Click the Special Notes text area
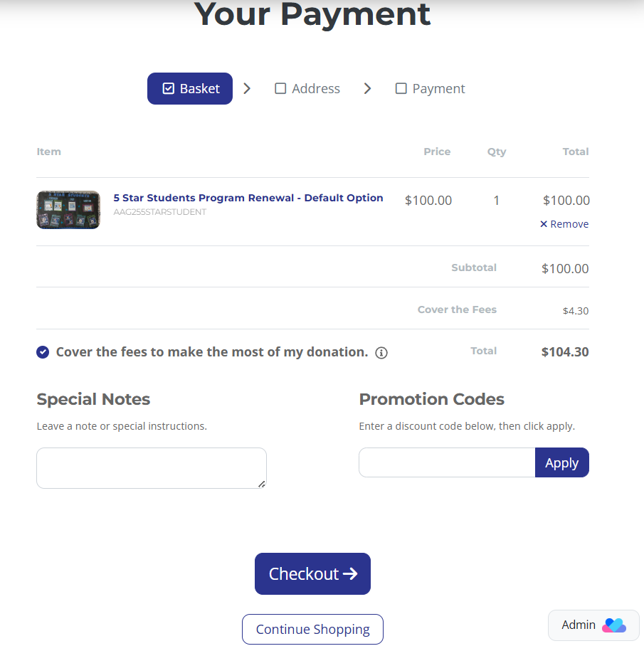Image resolution: width=644 pixels, height=646 pixels. pos(151,468)
